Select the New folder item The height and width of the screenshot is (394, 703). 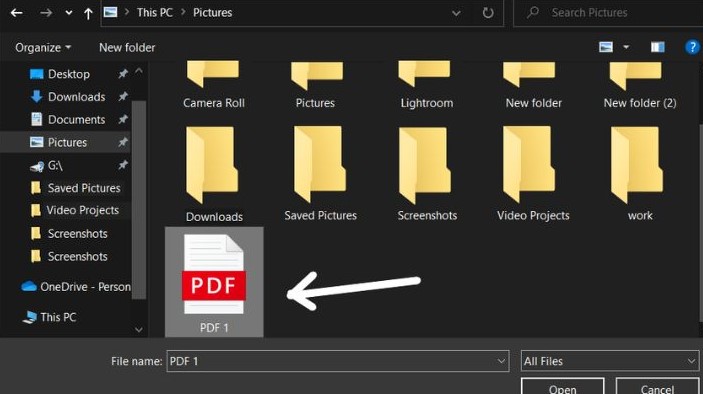(533, 85)
